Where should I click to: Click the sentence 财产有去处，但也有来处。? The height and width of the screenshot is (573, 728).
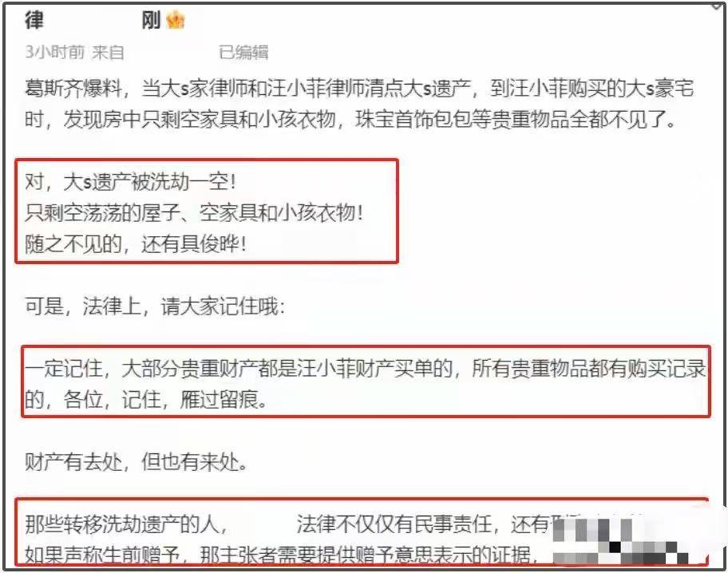[x=136, y=462]
